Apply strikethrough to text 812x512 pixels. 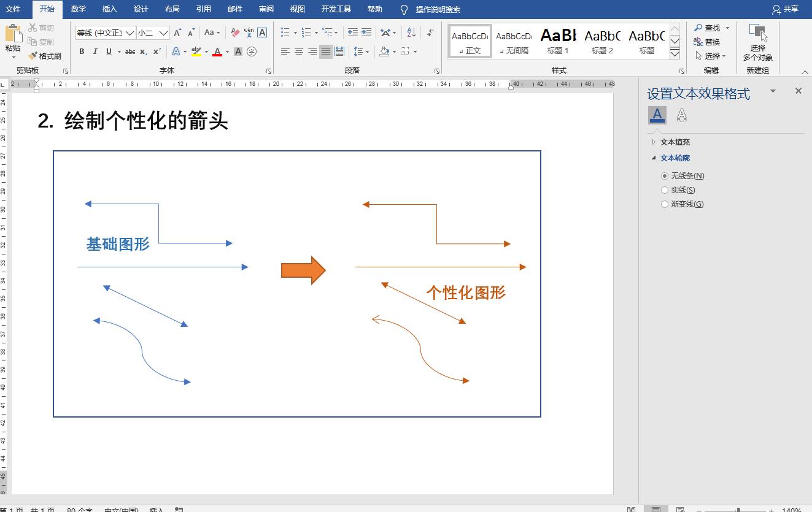(x=130, y=52)
